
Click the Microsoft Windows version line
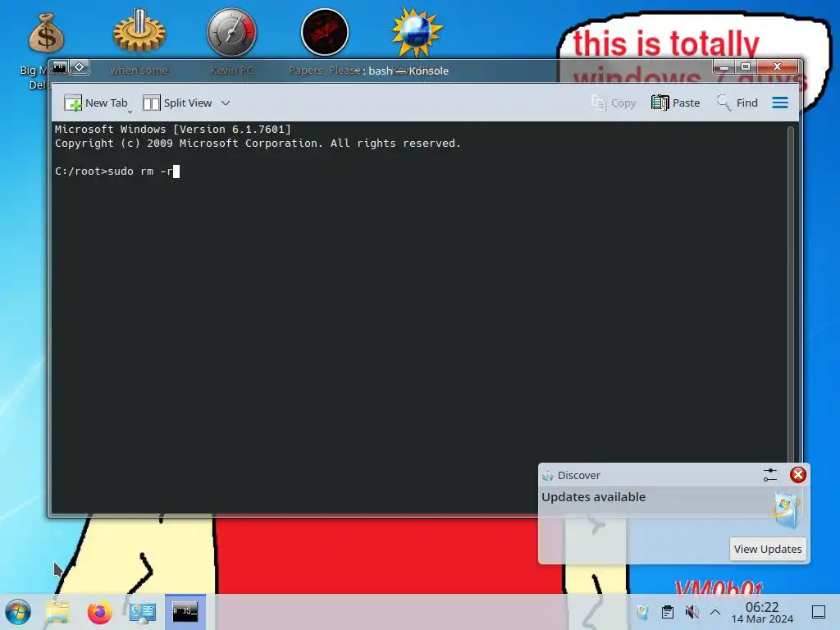[x=172, y=129]
